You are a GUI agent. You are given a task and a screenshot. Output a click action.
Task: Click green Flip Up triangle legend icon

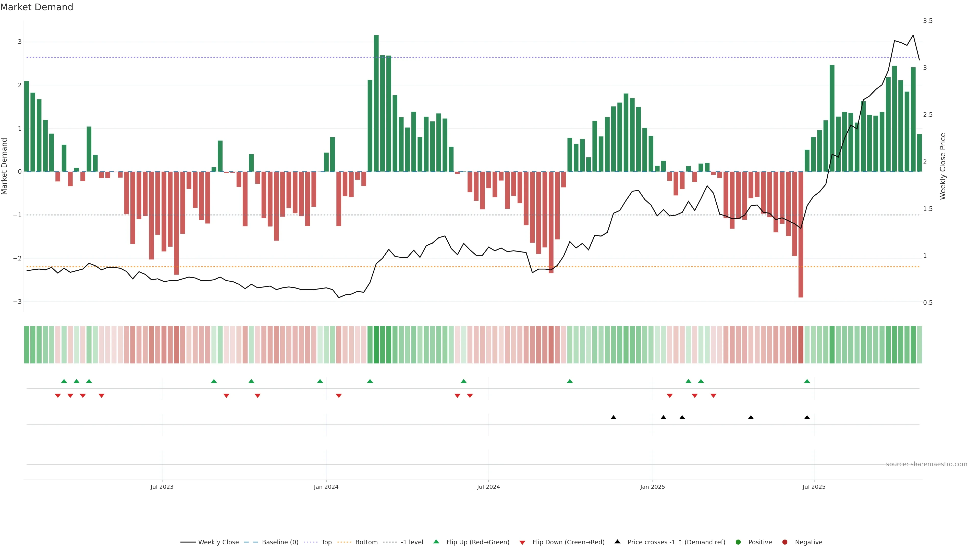[436, 542]
